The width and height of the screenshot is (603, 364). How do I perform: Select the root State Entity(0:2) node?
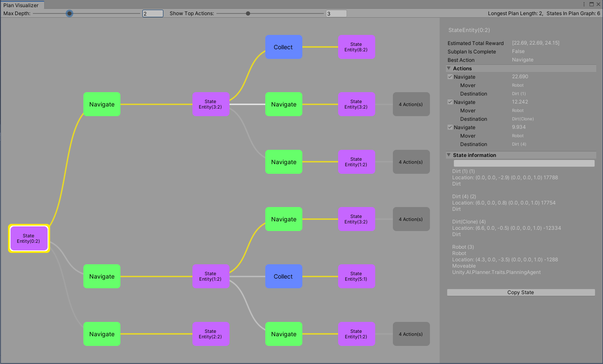(x=29, y=239)
